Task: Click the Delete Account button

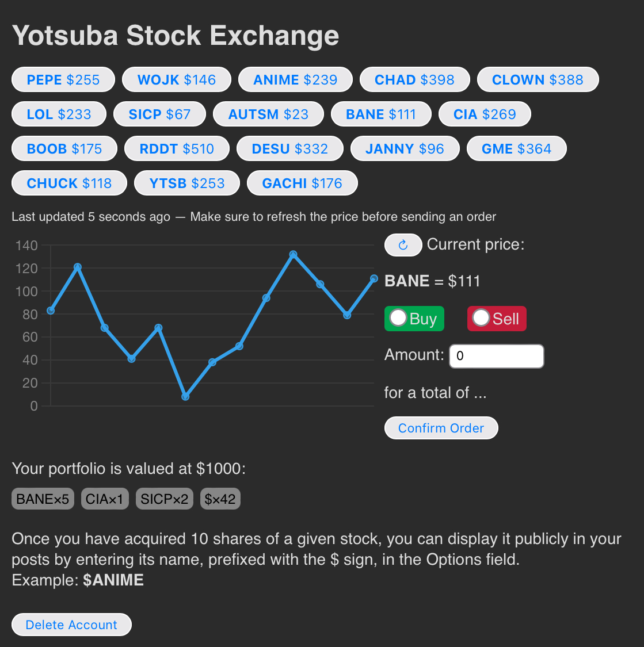Action: (x=71, y=625)
